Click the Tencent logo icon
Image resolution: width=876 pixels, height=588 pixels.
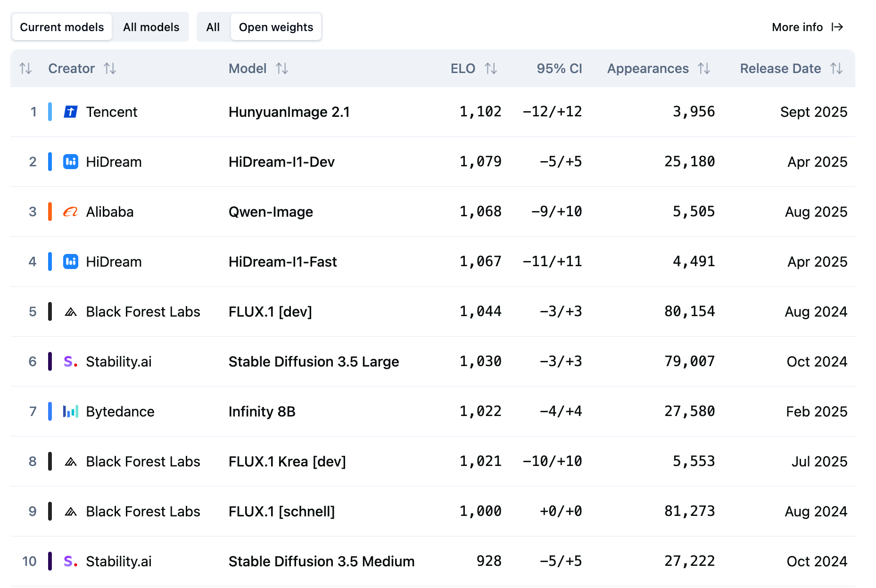point(71,112)
